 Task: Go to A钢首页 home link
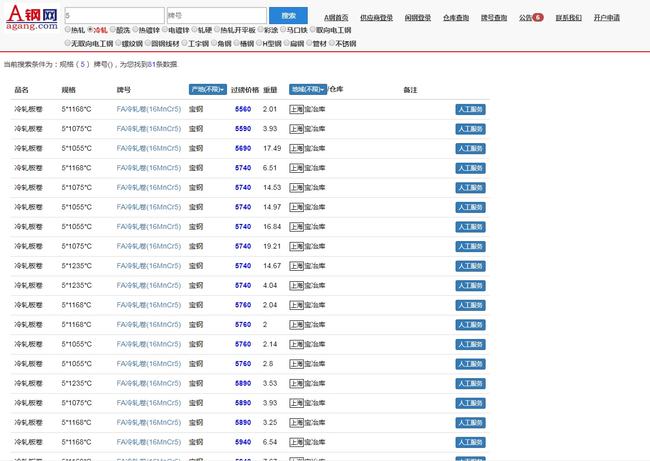pos(336,18)
